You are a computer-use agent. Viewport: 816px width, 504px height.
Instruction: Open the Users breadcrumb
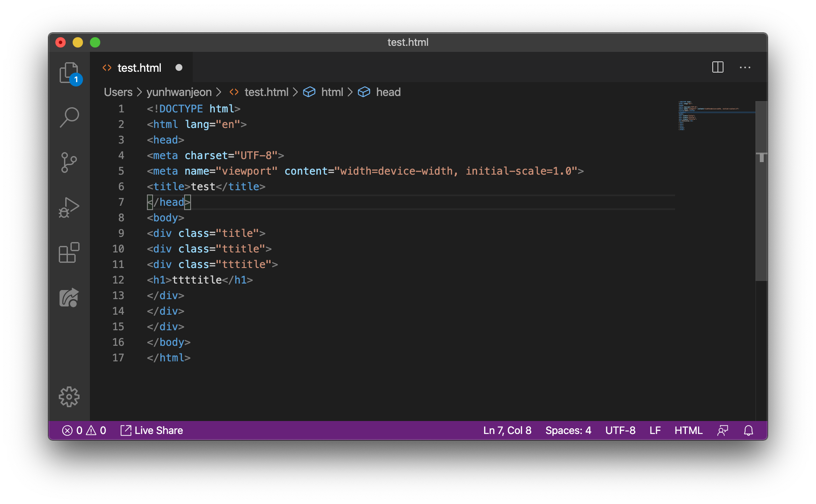(118, 92)
